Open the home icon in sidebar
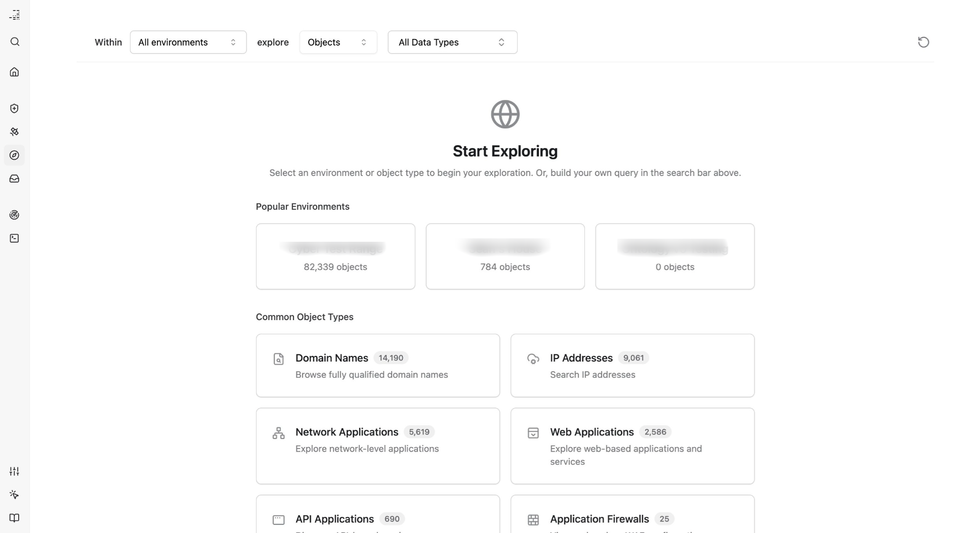The width and height of the screenshot is (980, 533). [15, 72]
